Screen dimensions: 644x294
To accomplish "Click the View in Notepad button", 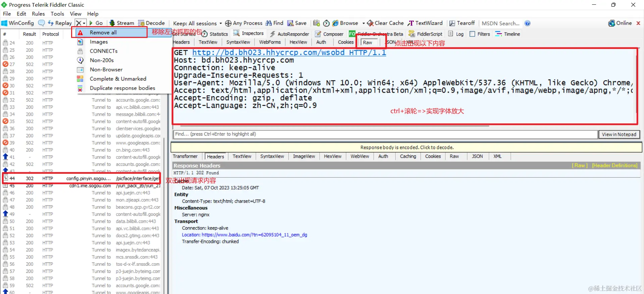I will [x=619, y=134].
